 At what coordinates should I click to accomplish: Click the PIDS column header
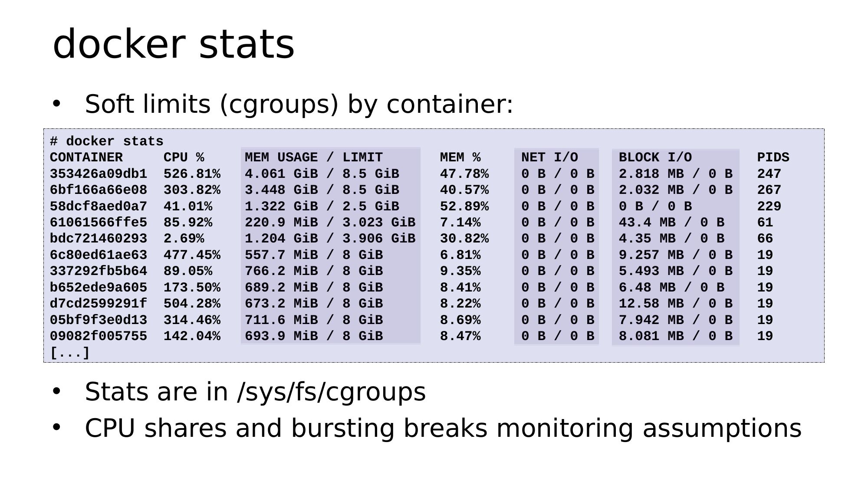(773, 157)
